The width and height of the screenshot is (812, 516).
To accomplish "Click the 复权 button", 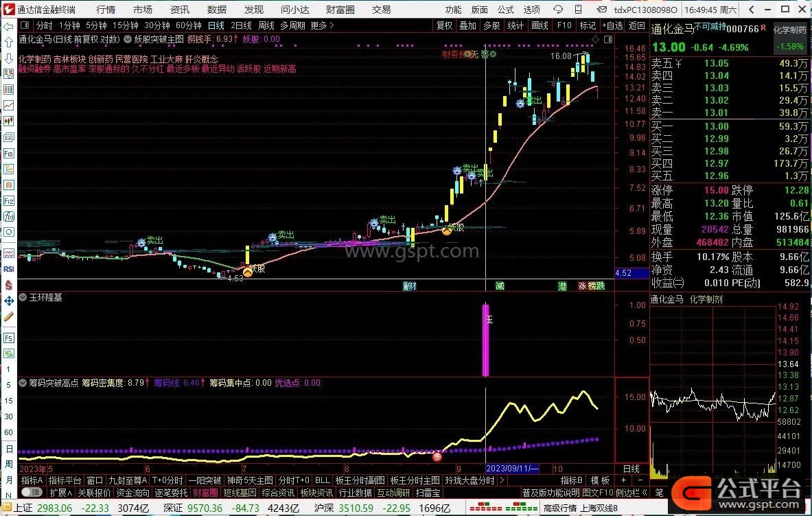I will click(x=444, y=25).
